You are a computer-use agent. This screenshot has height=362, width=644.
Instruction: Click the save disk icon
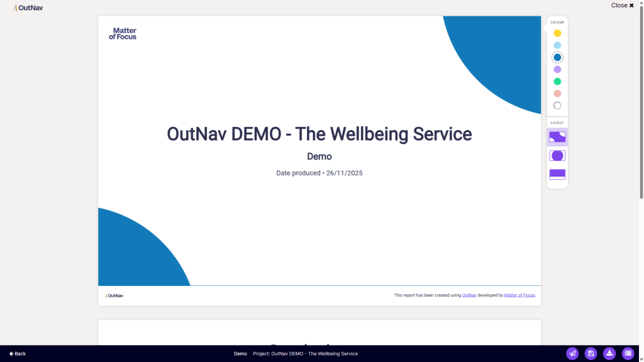[x=591, y=354]
